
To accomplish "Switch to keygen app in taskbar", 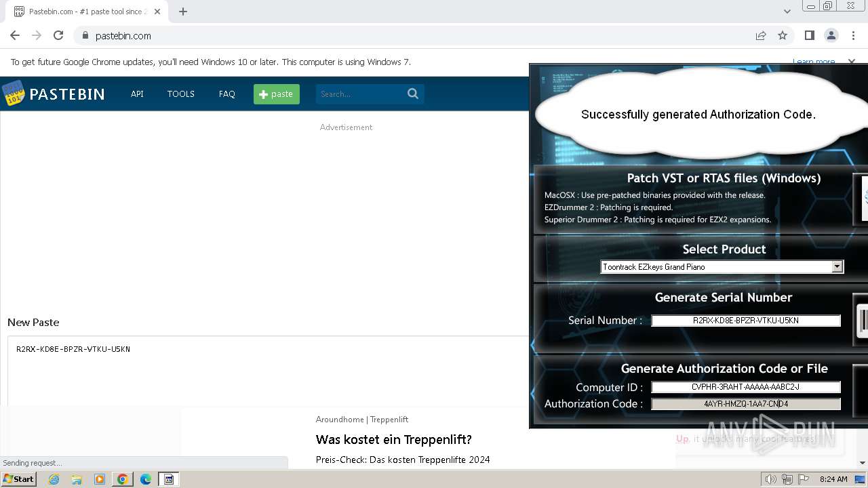I will 169,479.
